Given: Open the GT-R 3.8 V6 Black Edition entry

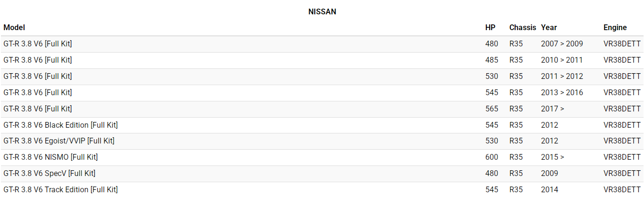Looking at the screenshot, I should click(x=60, y=125).
